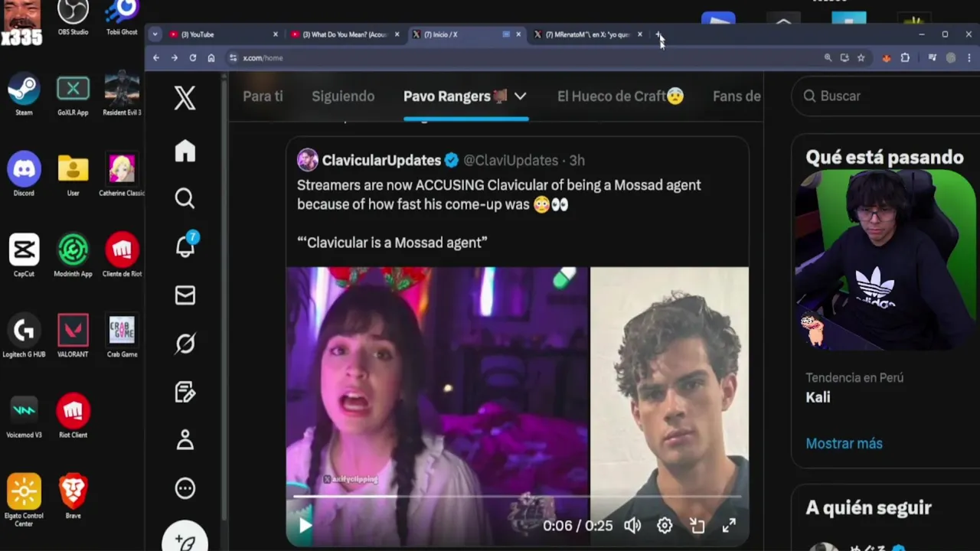The height and width of the screenshot is (551, 980).
Task: Open More options circle icon in sidebar
Action: tap(185, 488)
